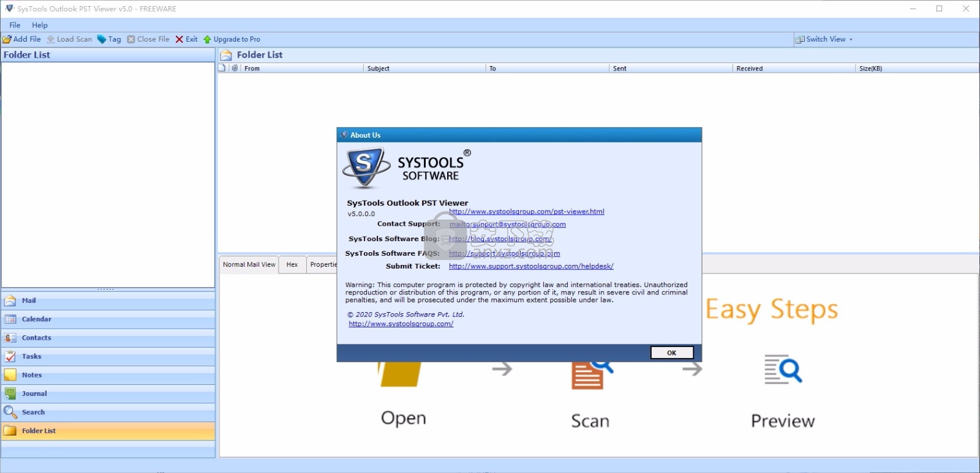
Task: Click the SysTools title bar app icon
Action: pos(9,9)
